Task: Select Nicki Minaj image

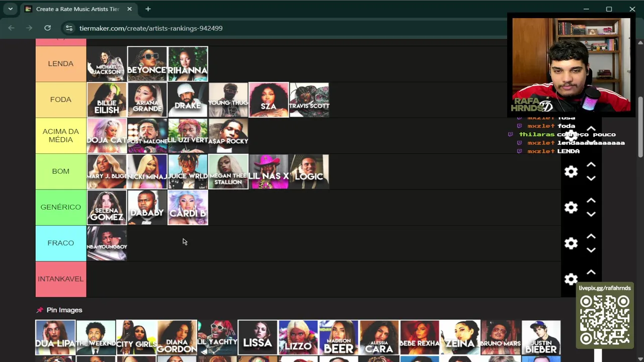Action: click(x=147, y=171)
